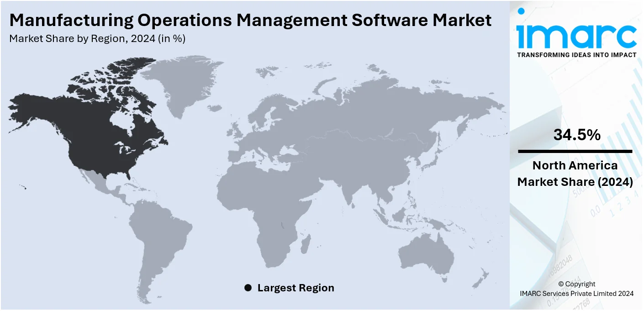Click the North America Market Share (2024) label
The image size is (644, 311).
[x=575, y=174]
